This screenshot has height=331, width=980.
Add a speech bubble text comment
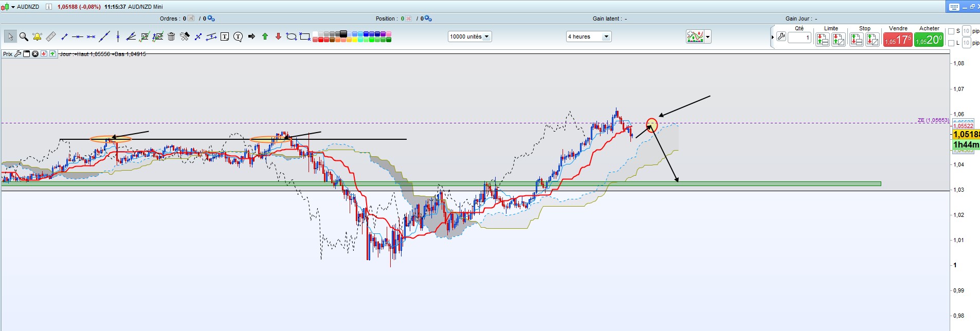[238, 37]
